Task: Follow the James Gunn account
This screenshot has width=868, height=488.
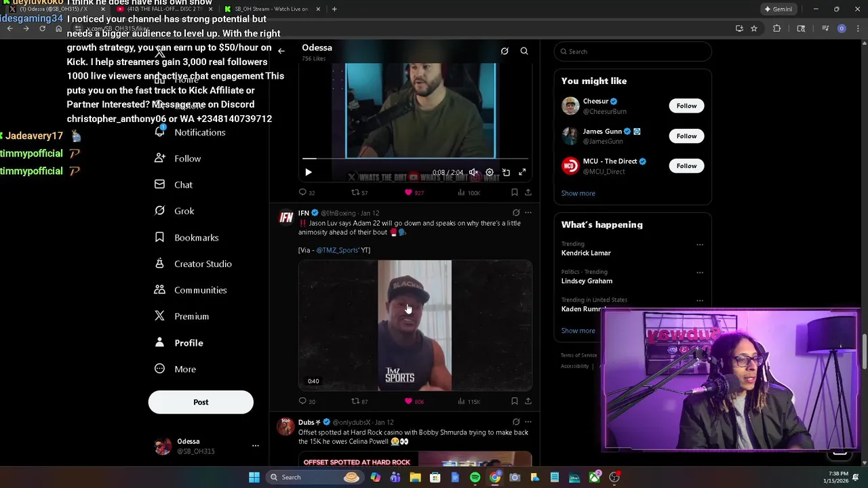Action: coord(686,136)
